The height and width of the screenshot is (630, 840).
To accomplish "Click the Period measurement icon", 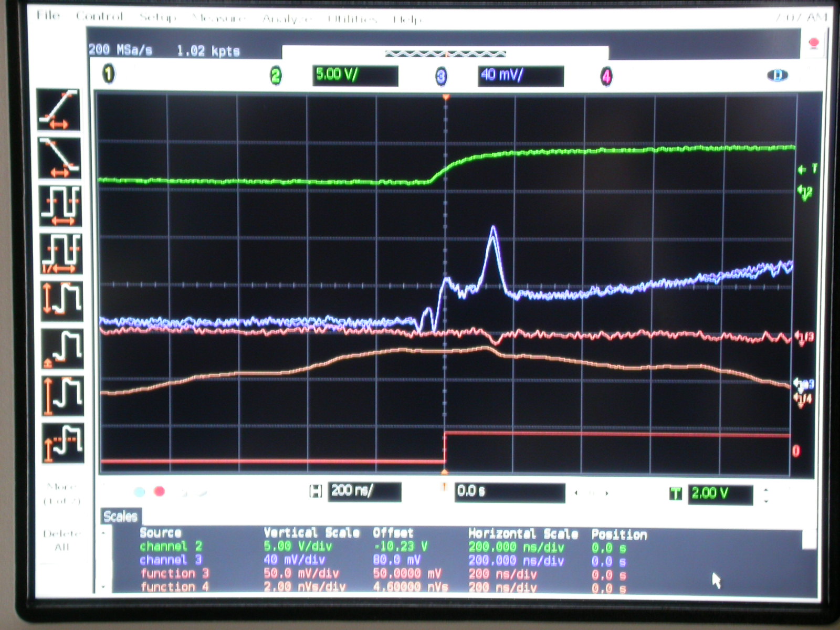I will click(61, 205).
